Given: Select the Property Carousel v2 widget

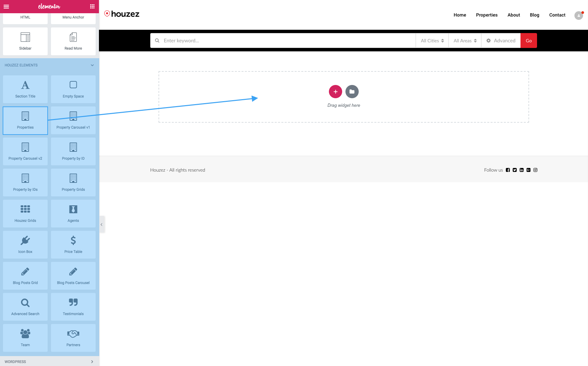Looking at the screenshot, I should tap(25, 151).
